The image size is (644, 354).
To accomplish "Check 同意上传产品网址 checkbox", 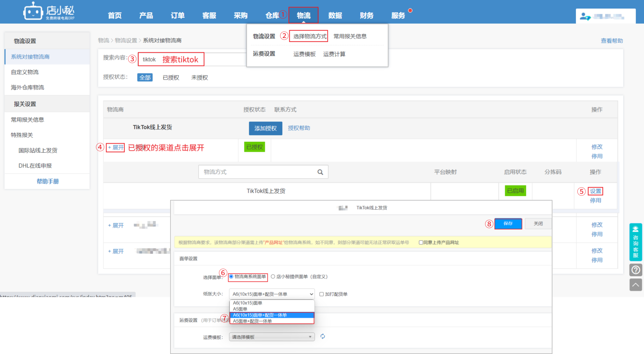I will point(421,243).
